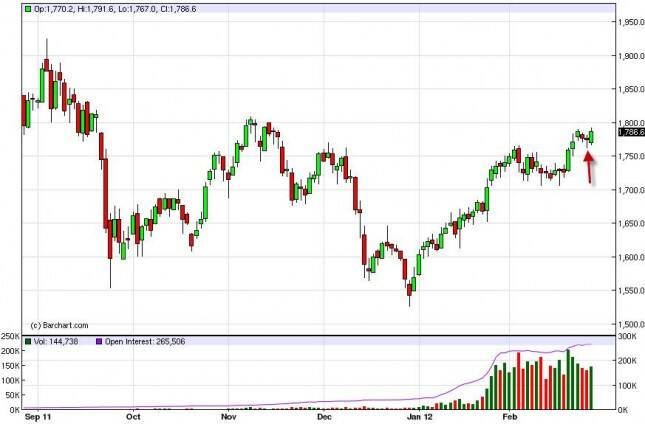The width and height of the screenshot is (645, 424).
Task: Click the 200K right open interest axis label
Action: pyautogui.click(x=628, y=361)
